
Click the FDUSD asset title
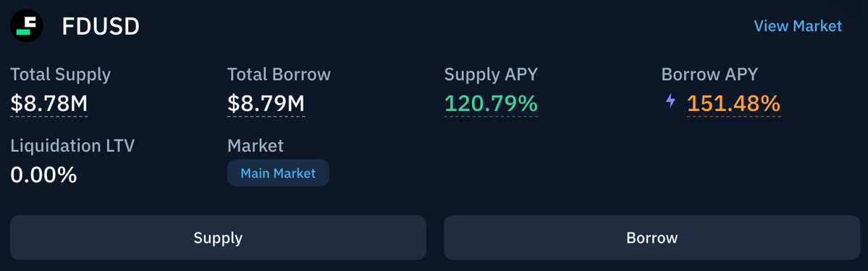click(x=100, y=26)
